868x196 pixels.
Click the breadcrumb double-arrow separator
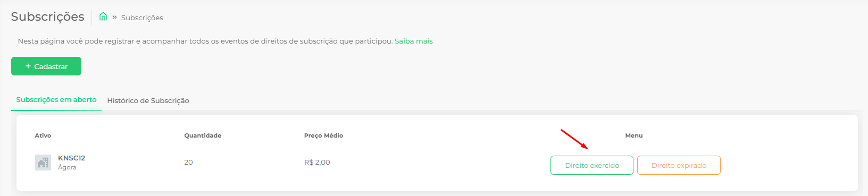114,17
